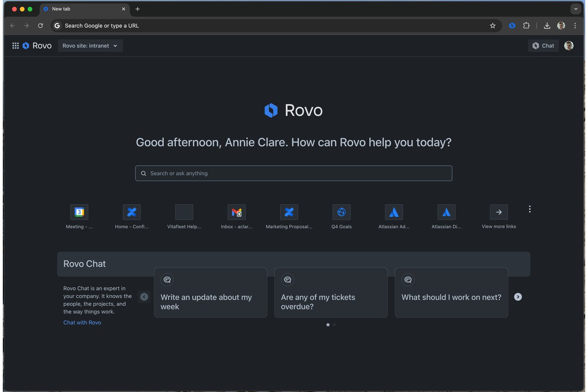Click the browser forward arrow
This screenshot has height=392, width=588.
pyautogui.click(x=26, y=25)
